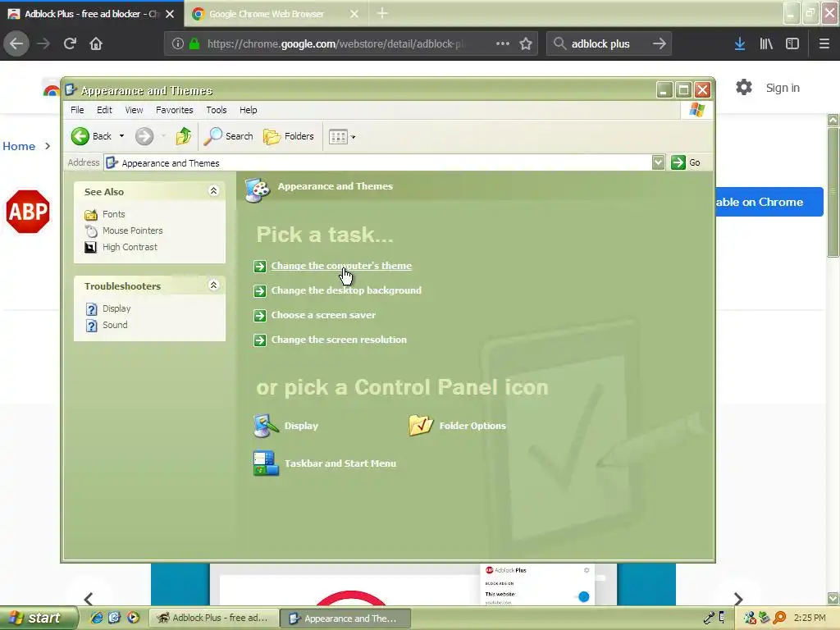Open the Sound troubleshooter
This screenshot has width=840, height=630.
click(115, 325)
